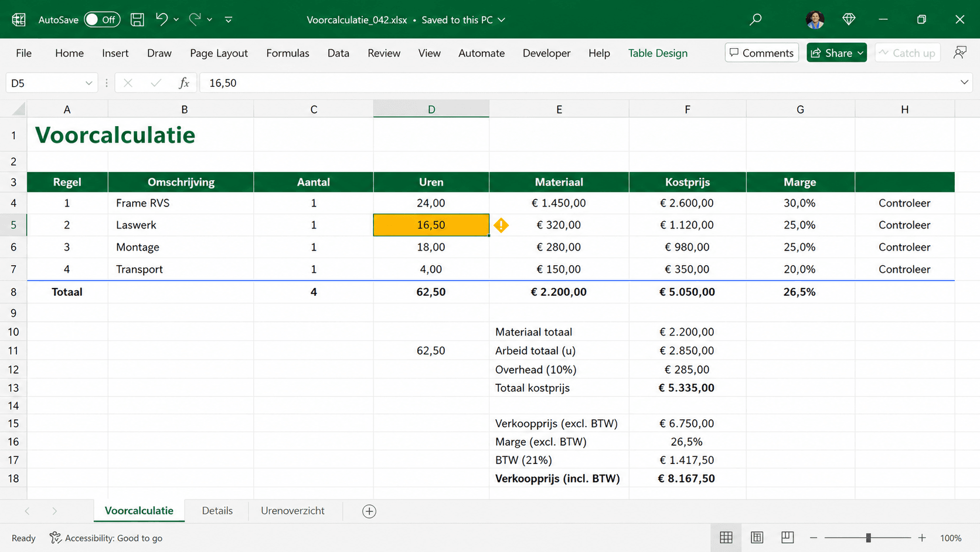Open the Undo history dropdown arrow
Viewport: 980px width, 552px height.
point(176,20)
